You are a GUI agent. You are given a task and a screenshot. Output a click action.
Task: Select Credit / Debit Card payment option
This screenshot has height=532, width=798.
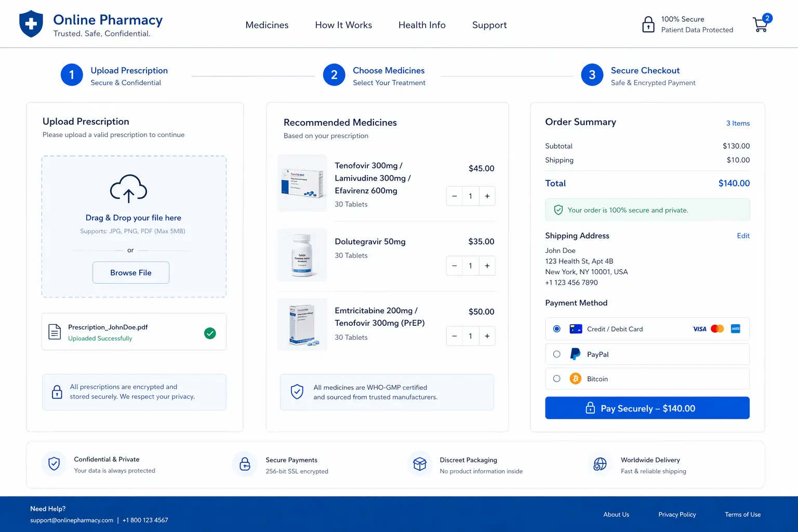pyautogui.click(x=557, y=329)
